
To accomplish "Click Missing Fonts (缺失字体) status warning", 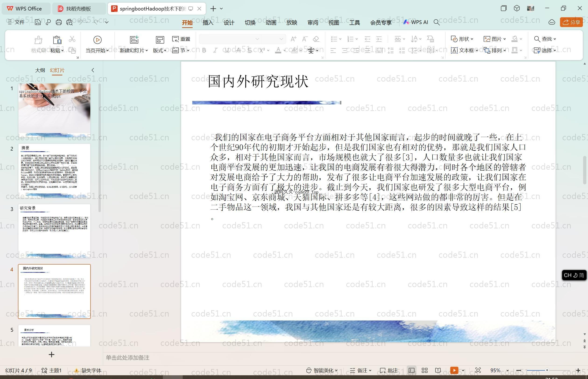I will coord(88,370).
